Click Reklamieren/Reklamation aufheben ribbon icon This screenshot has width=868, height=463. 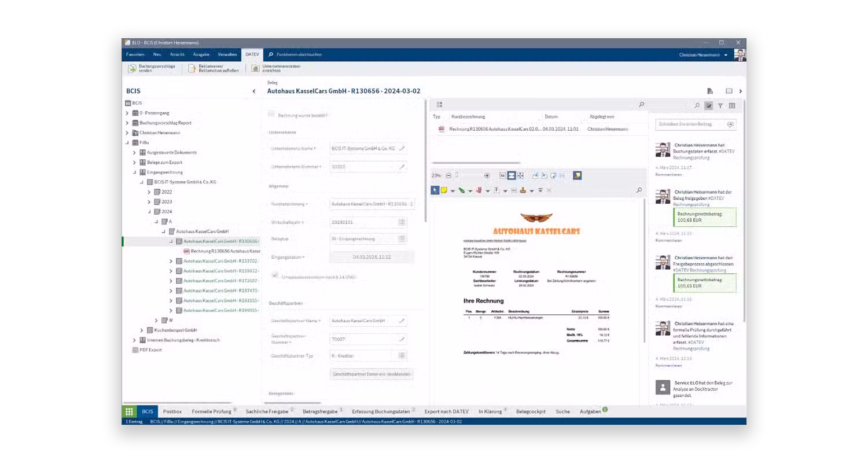pyautogui.click(x=192, y=68)
